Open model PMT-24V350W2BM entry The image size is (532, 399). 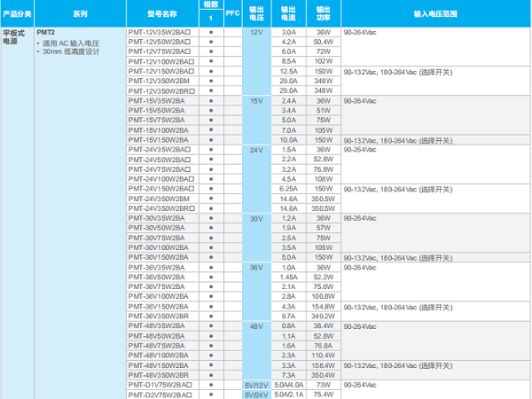(x=159, y=199)
